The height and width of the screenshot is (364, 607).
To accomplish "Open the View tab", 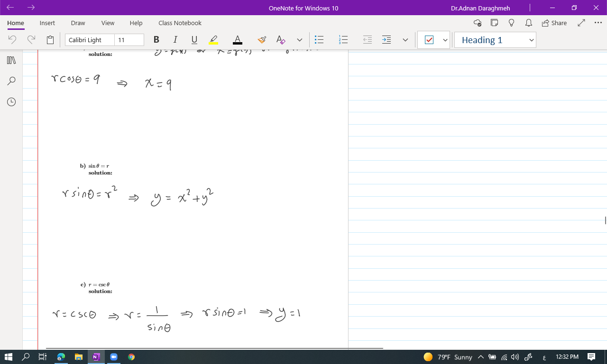I will tap(108, 23).
